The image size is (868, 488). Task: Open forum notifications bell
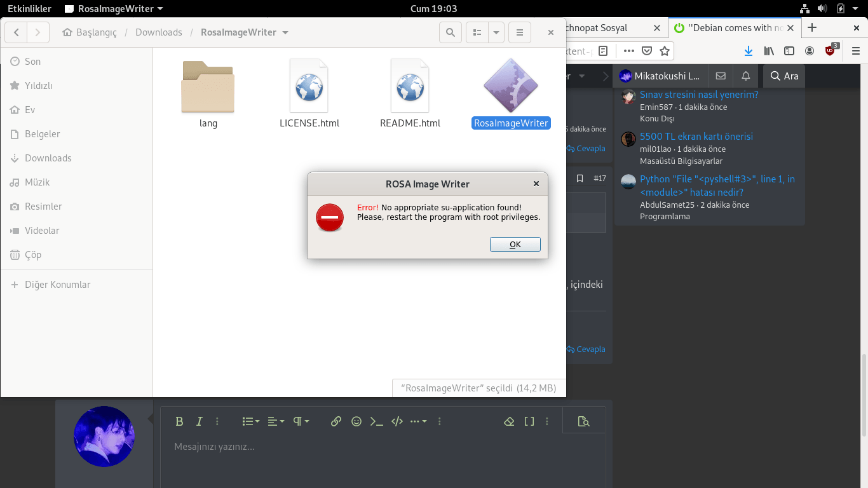pyautogui.click(x=746, y=76)
